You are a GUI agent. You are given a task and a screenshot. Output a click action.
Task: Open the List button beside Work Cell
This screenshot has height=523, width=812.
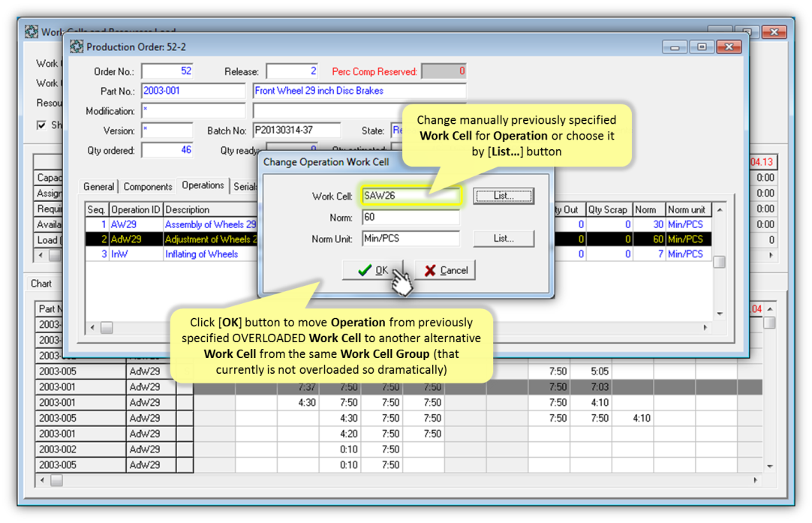[504, 196]
